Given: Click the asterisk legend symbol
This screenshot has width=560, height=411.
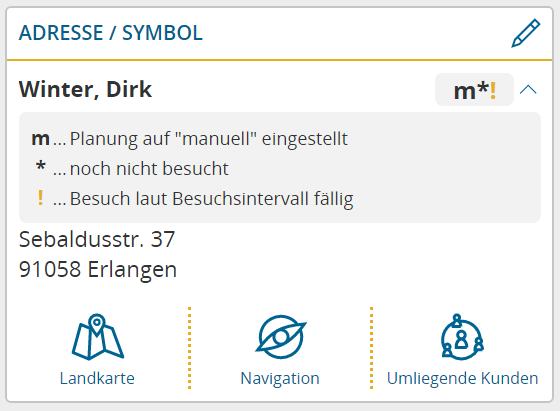Looking at the screenshot, I should 41,166.
